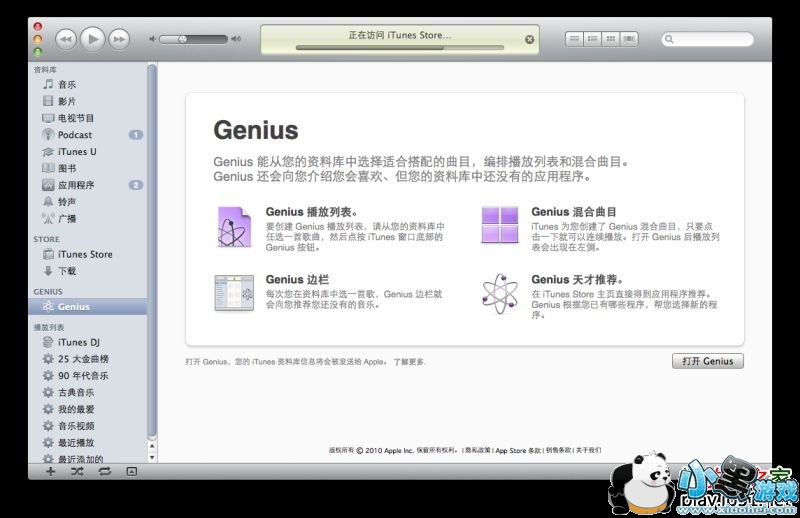Viewport: 800px width, 518px height.
Task: Click the sidebar vertical scrollbar thumb
Action: 152,251
